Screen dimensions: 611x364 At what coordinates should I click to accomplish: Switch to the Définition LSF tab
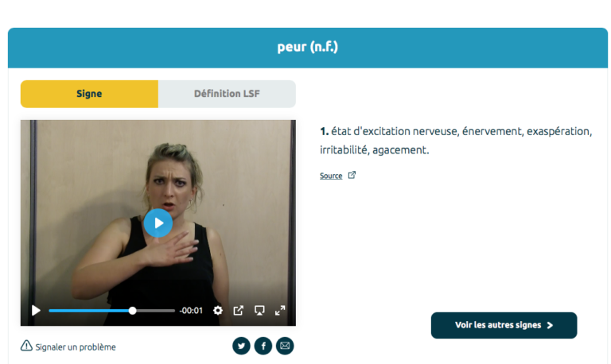(227, 94)
